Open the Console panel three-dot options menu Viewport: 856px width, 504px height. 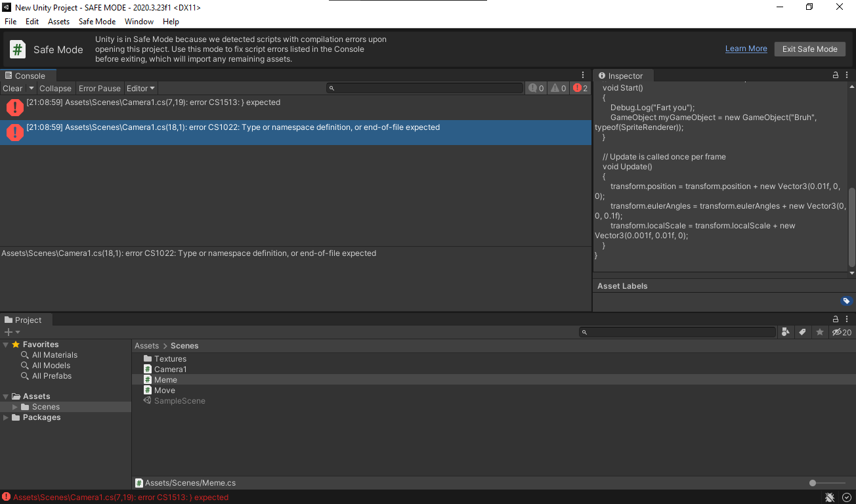[583, 75]
